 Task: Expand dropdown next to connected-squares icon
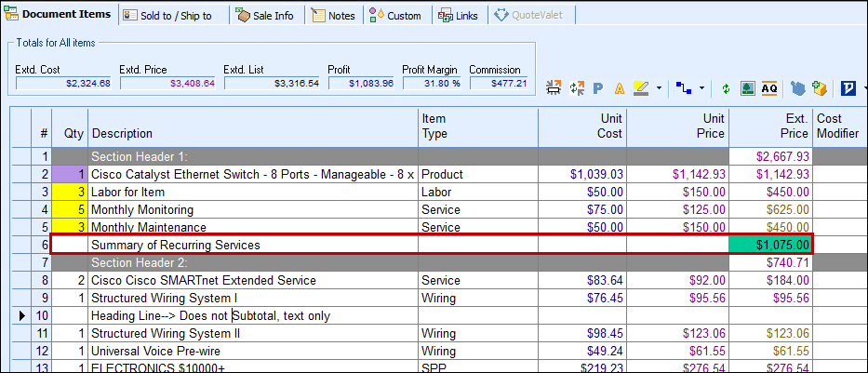pos(701,88)
